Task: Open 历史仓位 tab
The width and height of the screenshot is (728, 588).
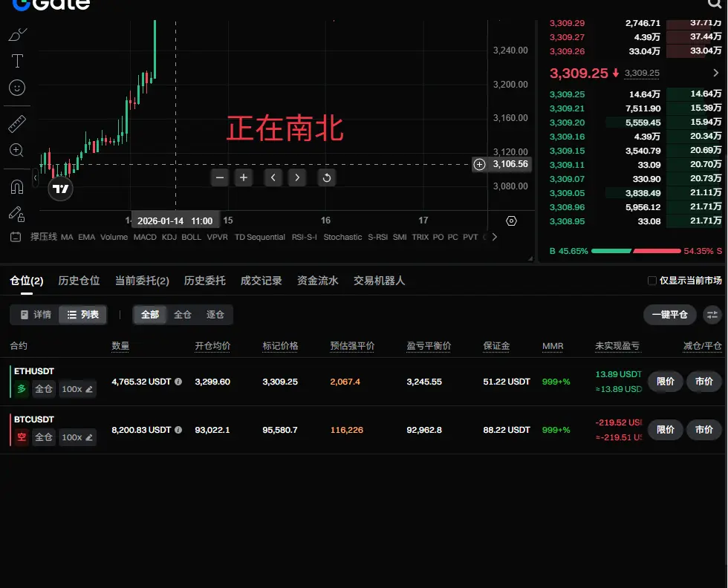Action: 79,281
